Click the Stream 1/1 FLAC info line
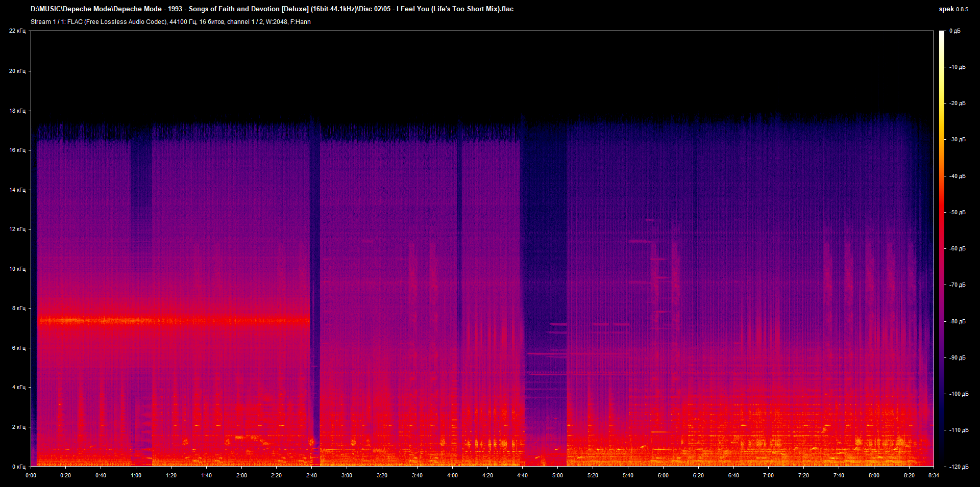The height and width of the screenshot is (487, 980). [170, 22]
